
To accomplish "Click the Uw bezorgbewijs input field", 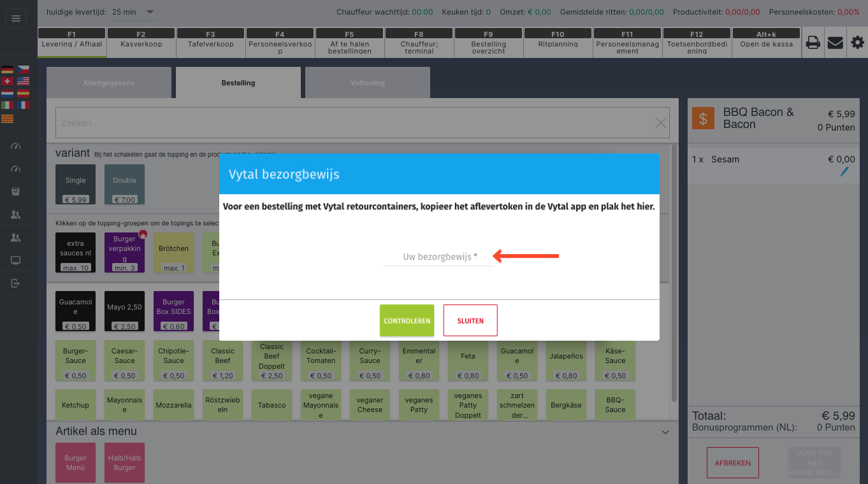I will click(440, 257).
